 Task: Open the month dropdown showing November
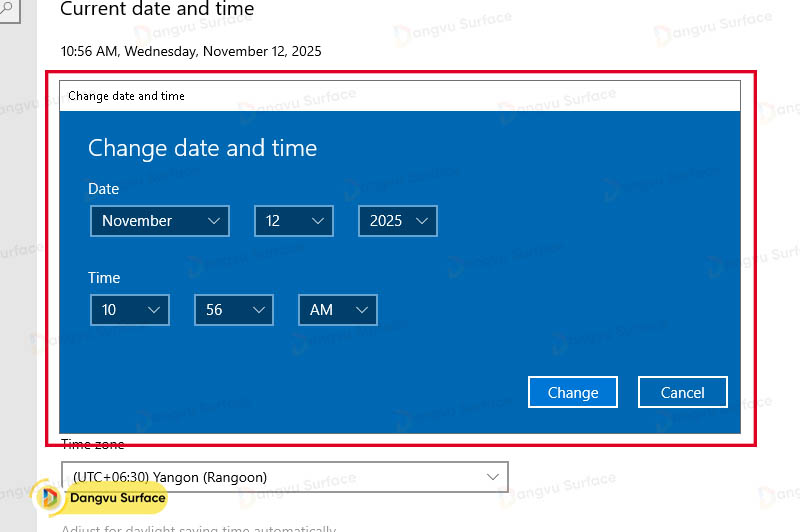pyautogui.click(x=160, y=221)
